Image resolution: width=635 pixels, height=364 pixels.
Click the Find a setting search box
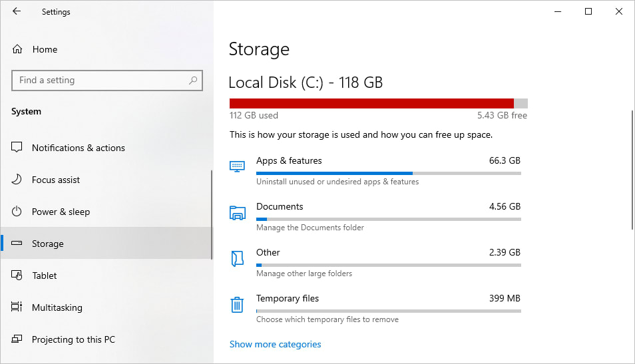100,81
